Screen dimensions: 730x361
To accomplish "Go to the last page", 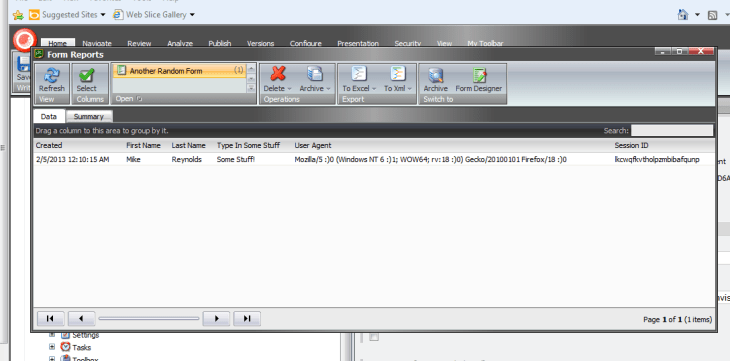I will [247, 319].
